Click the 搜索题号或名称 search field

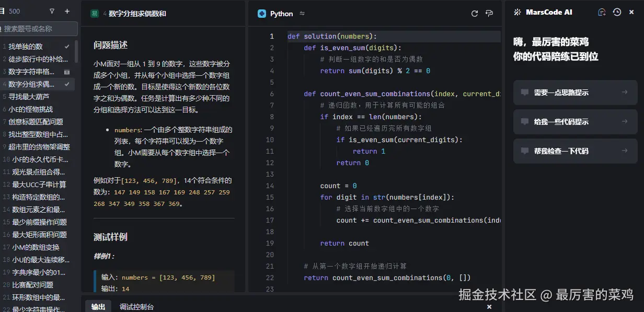39,29
